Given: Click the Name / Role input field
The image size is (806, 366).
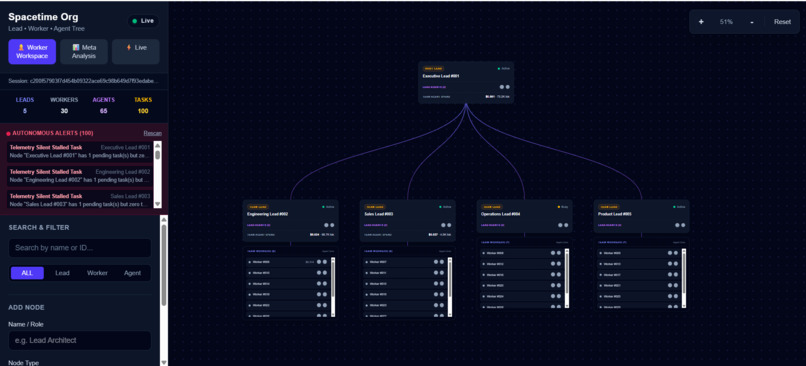Looking at the screenshot, I should click(80, 340).
